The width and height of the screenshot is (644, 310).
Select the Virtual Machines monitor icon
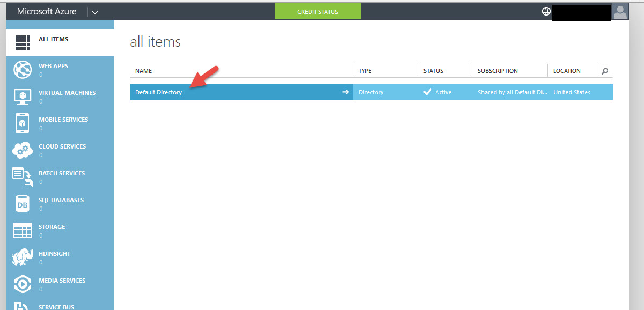[x=22, y=97]
